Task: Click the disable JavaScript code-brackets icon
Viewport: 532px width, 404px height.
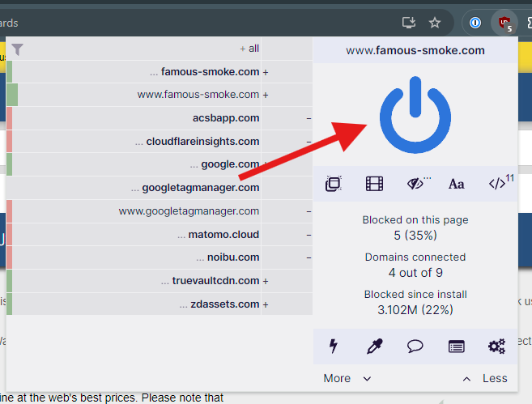Action: [x=497, y=184]
